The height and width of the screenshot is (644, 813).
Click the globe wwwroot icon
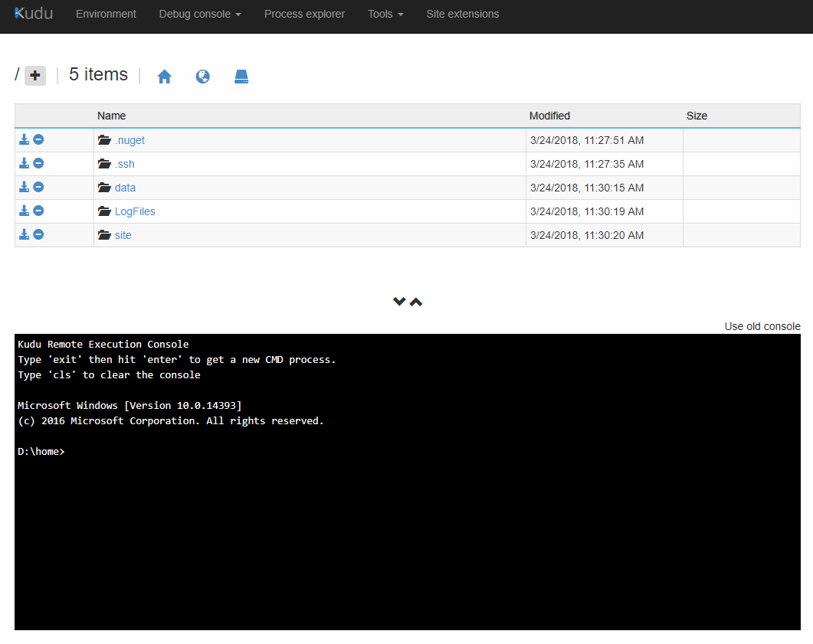tap(203, 76)
